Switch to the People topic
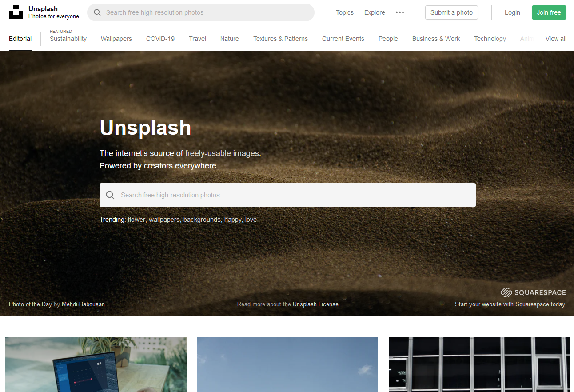The width and height of the screenshot is (574, 392). 388,39
